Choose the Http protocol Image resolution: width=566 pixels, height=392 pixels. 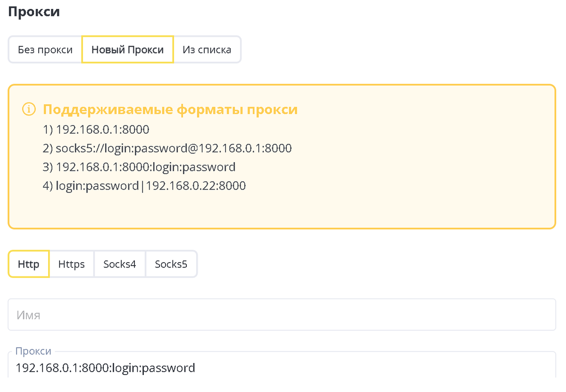click(x=28, y=264)
